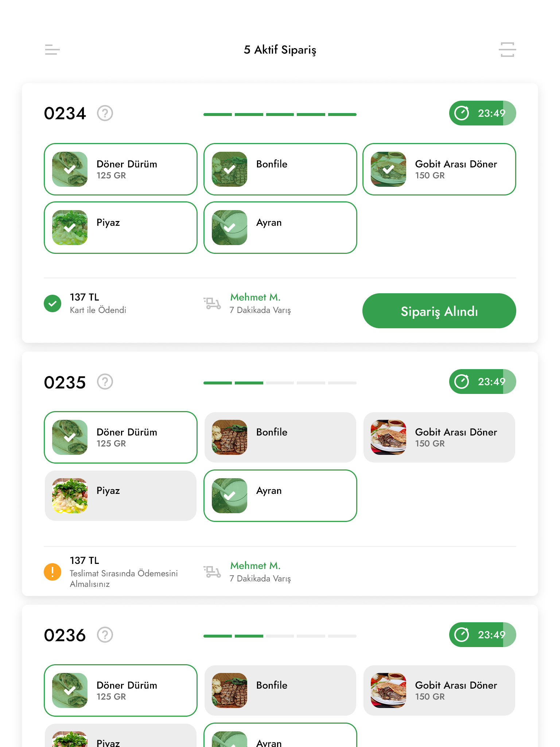Check Gobit Arası Döner in order 0235
The height and width of the screenshot is (747, 560).
pos(439,437)
